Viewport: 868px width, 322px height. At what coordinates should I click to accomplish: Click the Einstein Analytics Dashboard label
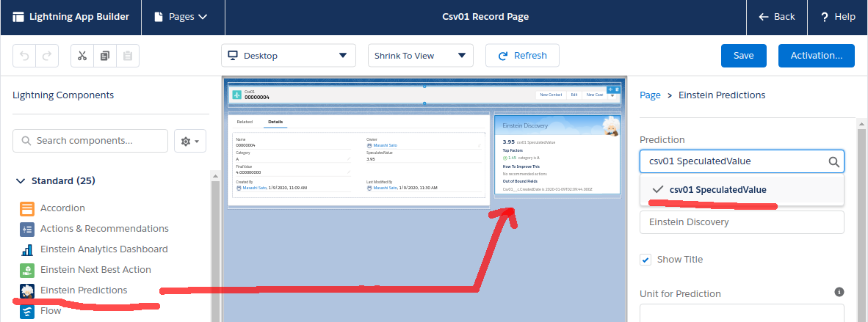pyautogui.click(x=104, y=249)
